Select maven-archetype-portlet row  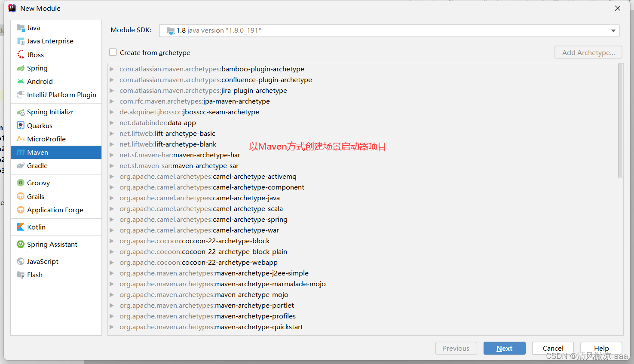point(363,305)
